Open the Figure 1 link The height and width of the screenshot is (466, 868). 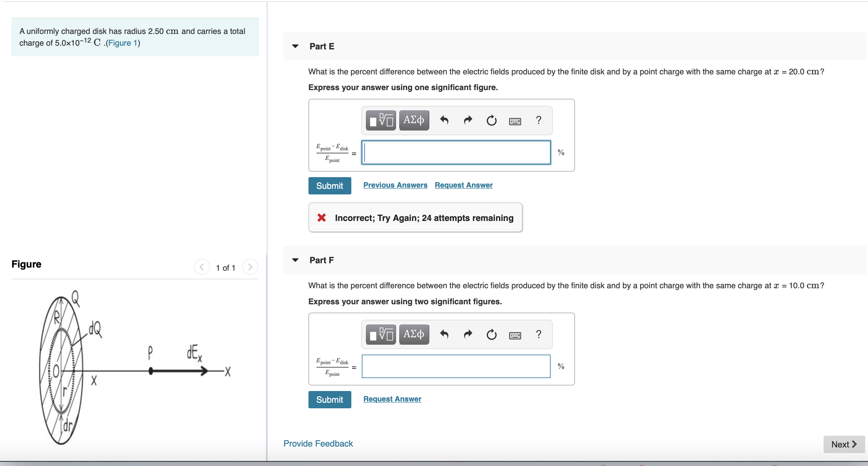click(122, 43)
